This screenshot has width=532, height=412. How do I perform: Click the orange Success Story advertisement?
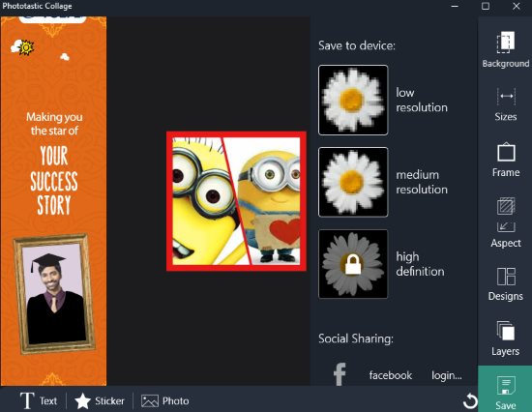[53, 201]
